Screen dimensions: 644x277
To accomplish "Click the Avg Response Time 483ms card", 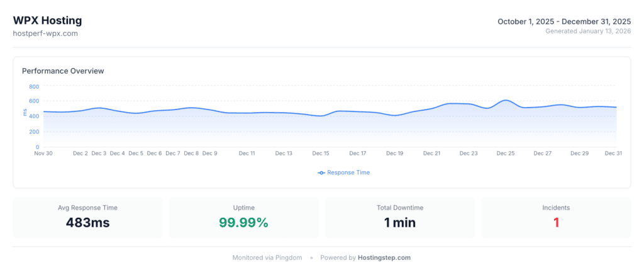I will [x=87, y=217].
